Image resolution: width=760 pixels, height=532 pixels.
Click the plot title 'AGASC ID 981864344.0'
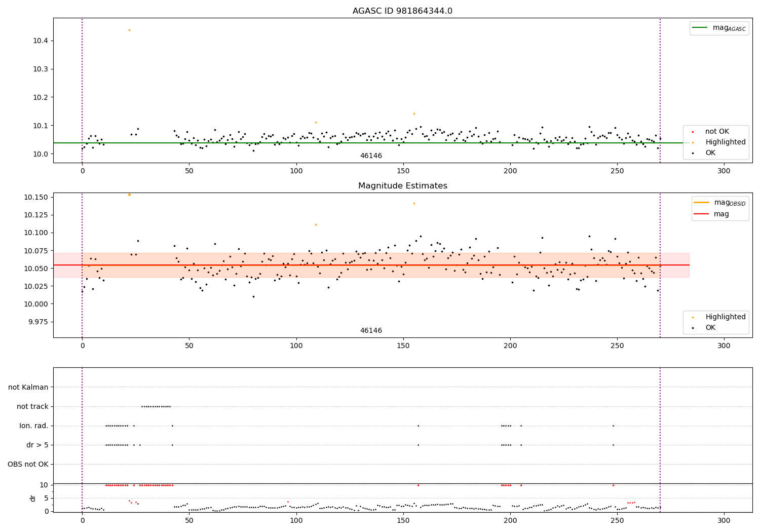[403, 11]
